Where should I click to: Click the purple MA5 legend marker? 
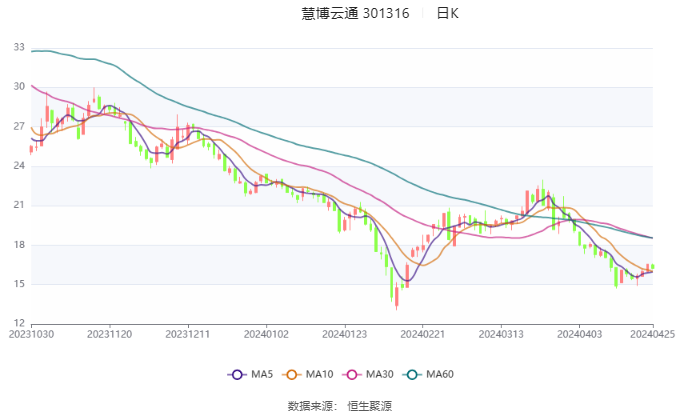click(237, 374)
